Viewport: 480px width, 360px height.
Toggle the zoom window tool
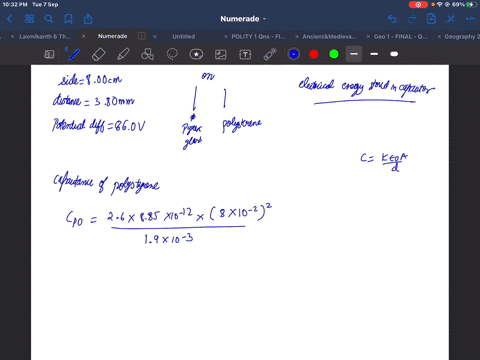(49, 54)
